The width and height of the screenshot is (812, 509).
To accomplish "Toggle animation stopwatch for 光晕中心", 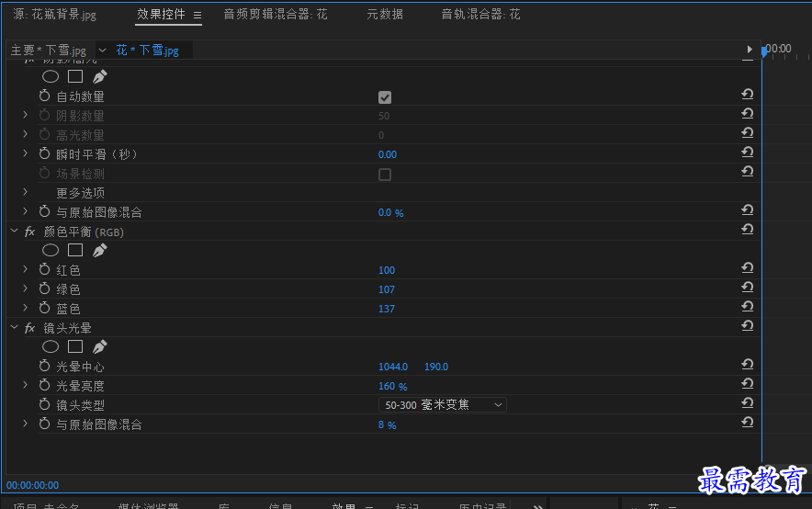I will pyautogui.click(x=44, y=366).
